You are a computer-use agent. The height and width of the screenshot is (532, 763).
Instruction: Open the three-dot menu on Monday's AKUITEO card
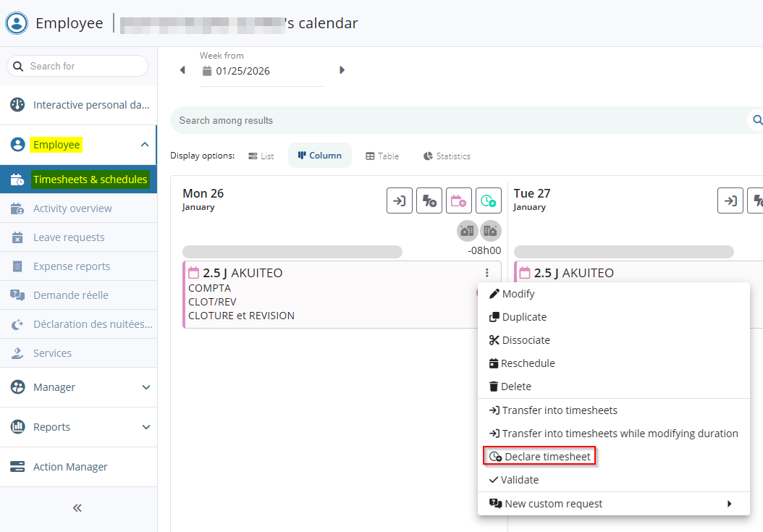(487, 273)
